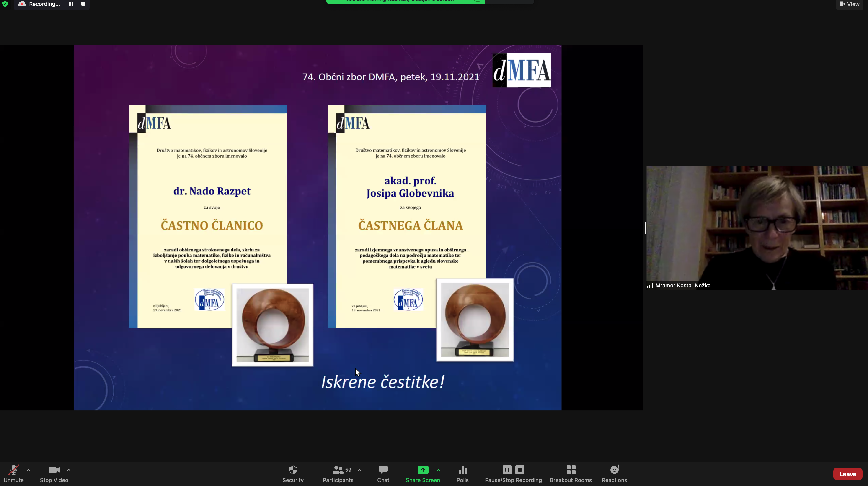Image resolution: width=868 pixels, height=486 pixels.
Task: Pause recording using the top-left indicator
Action: [x=71, y=4]
